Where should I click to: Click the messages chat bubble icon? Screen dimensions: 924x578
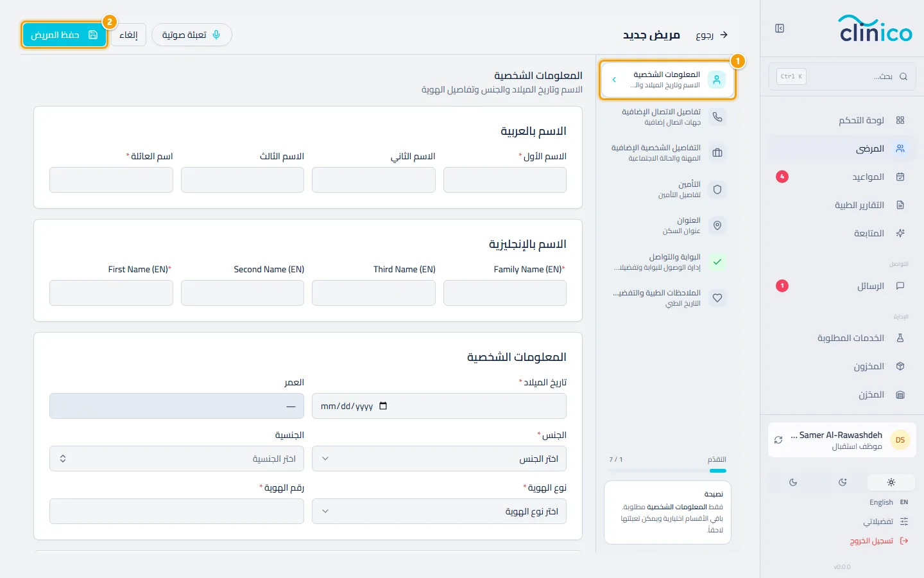pos(900,286)
